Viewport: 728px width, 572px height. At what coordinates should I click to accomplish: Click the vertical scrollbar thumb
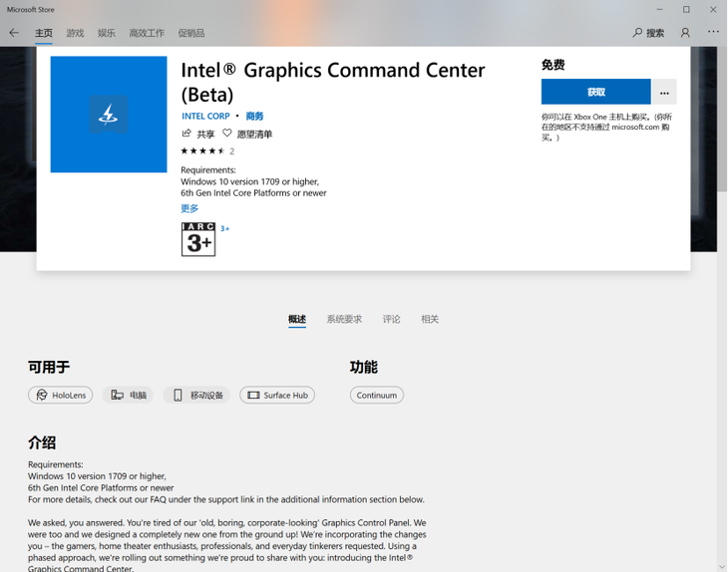722,119
